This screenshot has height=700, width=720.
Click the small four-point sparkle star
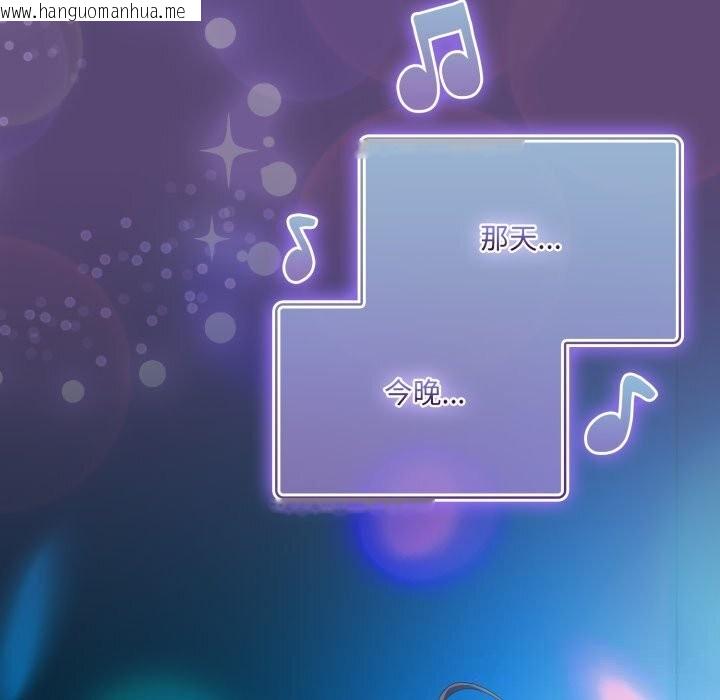(212, 237)
